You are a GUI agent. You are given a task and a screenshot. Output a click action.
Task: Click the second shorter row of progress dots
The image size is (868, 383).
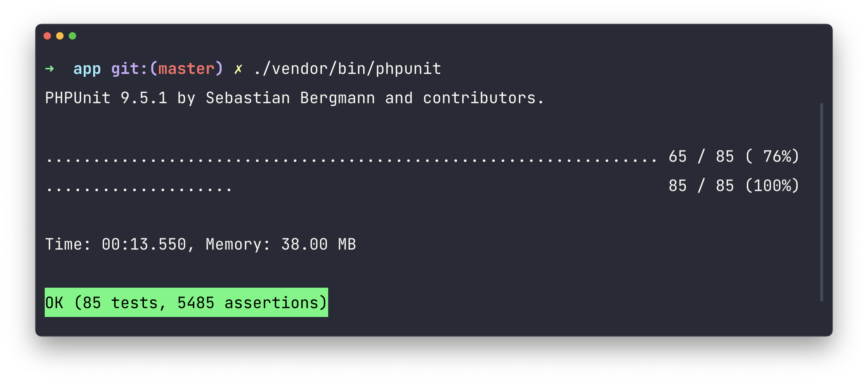click(x=139, y=188)
